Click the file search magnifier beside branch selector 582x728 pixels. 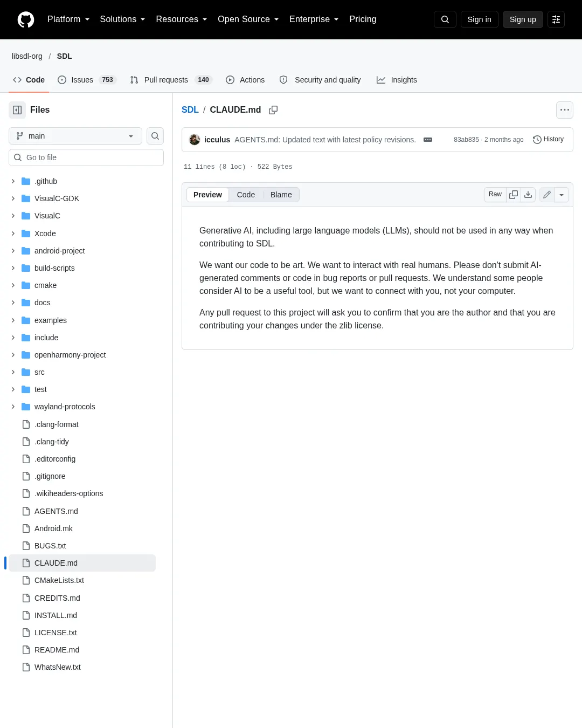155,136
